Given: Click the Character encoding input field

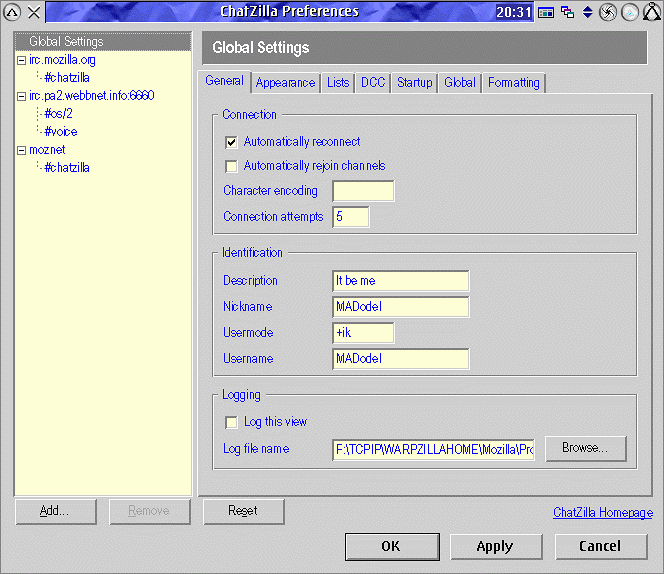Looking at the screenshot, I should click(363, 191).
